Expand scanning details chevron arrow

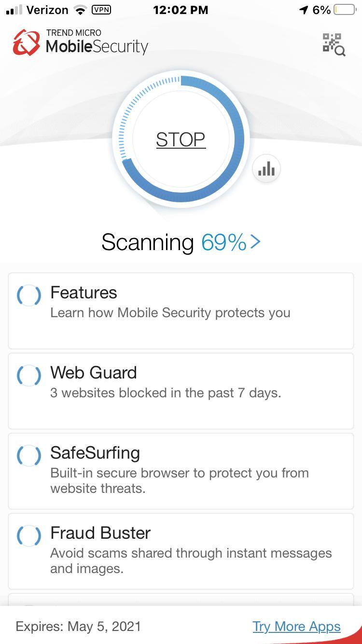pyautogui.click(x=256, y=241)
